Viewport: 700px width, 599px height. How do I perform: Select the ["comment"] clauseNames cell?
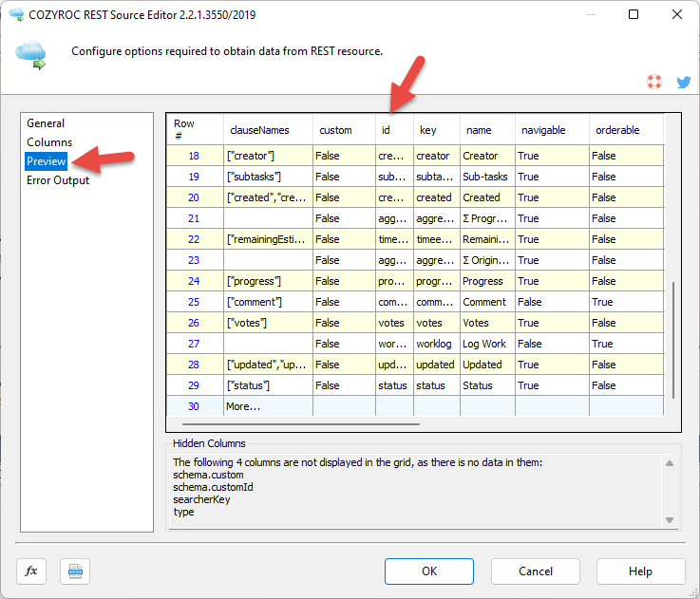coord(268,302)
